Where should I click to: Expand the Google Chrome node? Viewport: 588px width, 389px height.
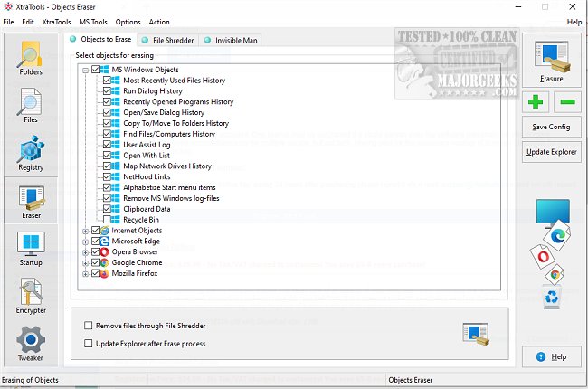point(86,263)
